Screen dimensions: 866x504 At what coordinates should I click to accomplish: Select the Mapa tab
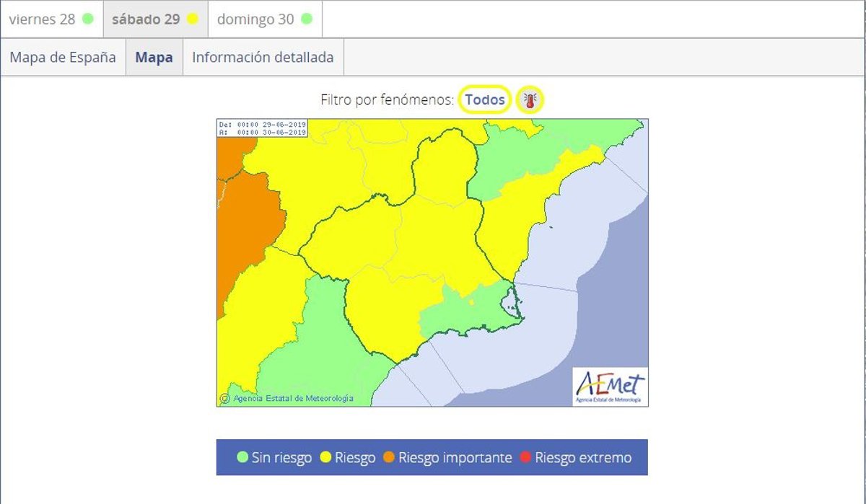(x=154, y=58)
